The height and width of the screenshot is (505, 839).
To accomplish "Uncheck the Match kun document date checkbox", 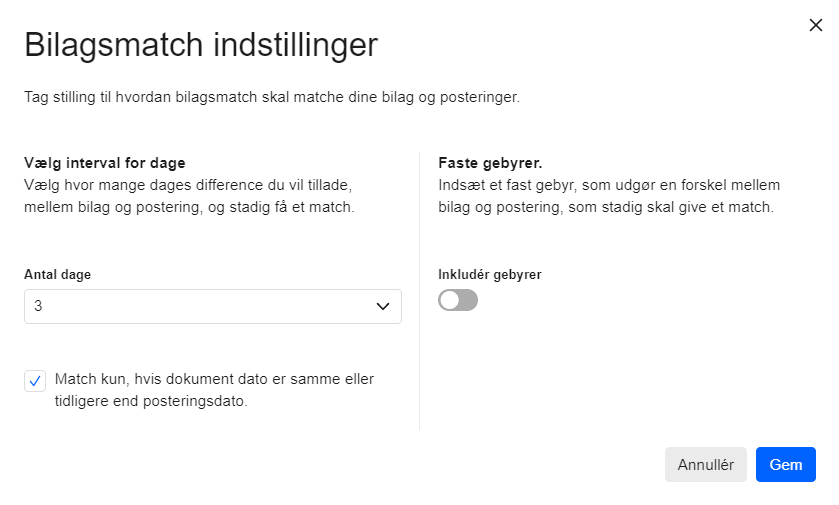I will [35, 381].
